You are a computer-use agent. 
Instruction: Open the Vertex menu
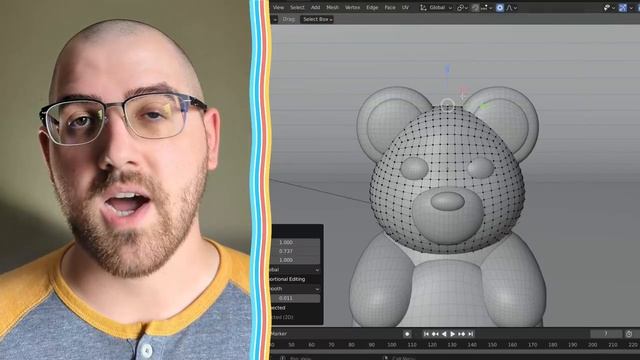pyautogui.click(x=352, y=7)
